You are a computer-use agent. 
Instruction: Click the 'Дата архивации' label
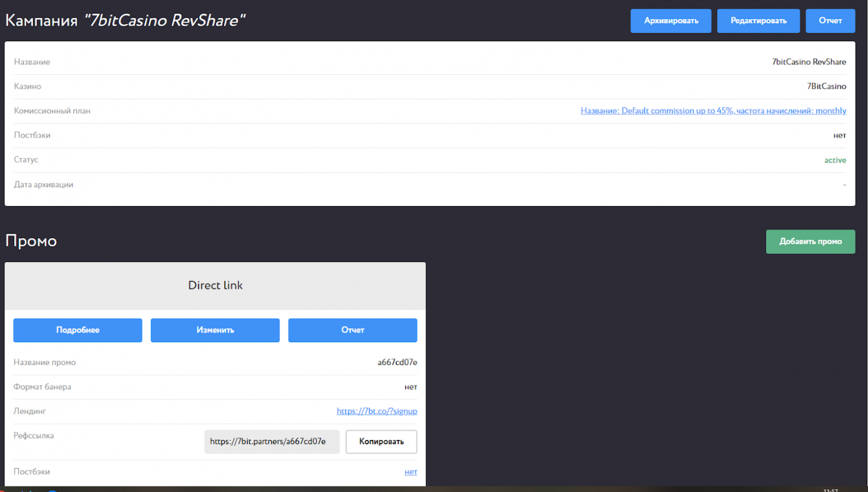tap(44, 185)
